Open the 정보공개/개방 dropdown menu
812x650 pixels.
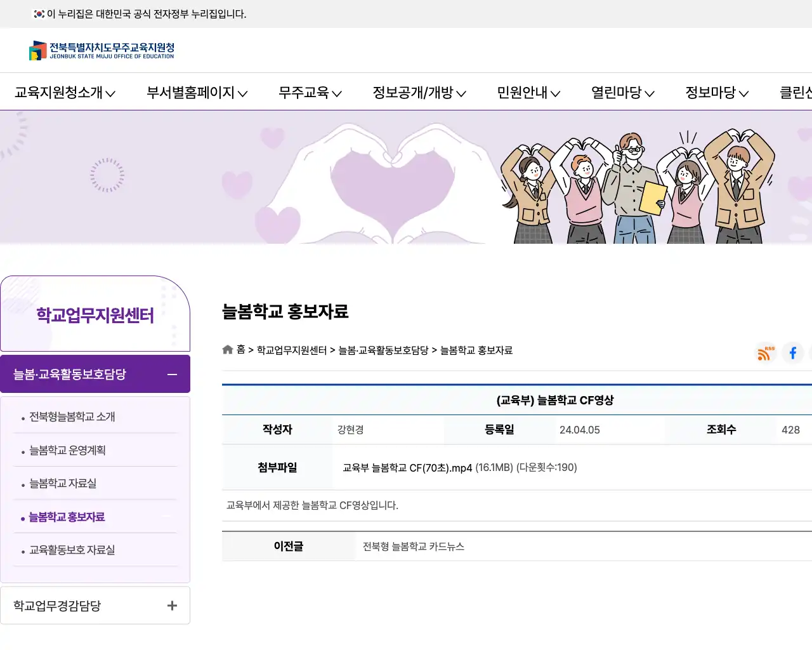(x=419, y=93)
